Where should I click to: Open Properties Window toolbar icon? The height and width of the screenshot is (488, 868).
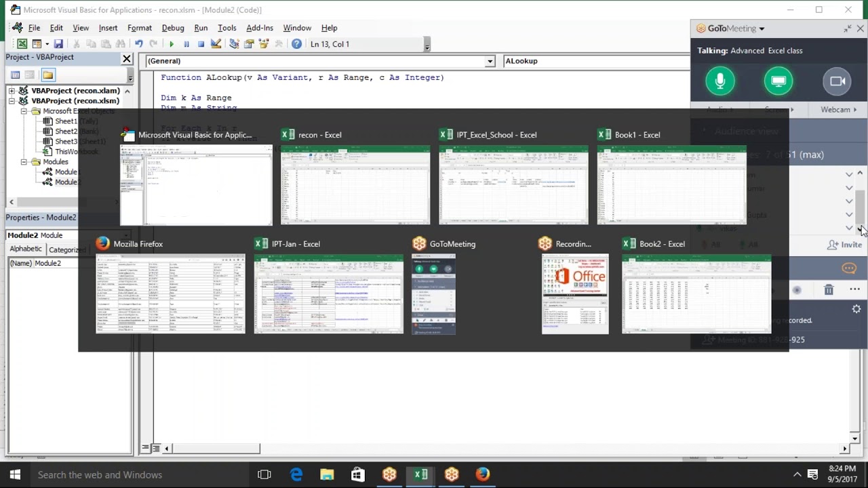(x=249, y=44)
